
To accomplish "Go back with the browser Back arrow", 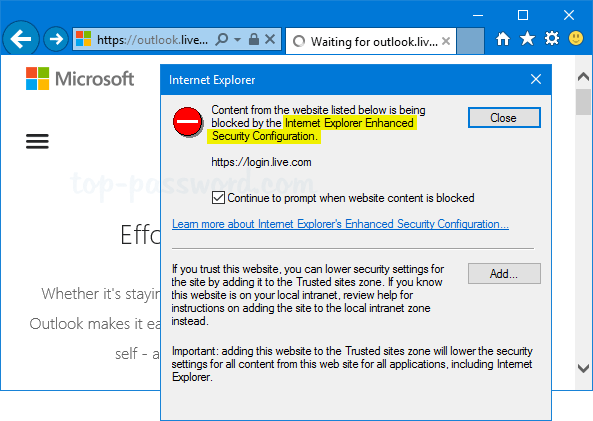I will pos(20,39).
